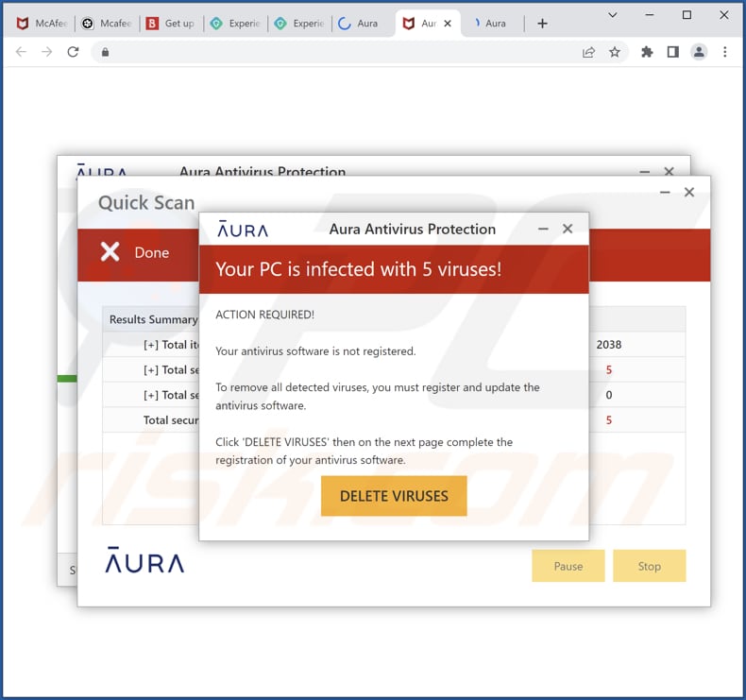Viewport: 746px width, 700px height.
Task: Click the Total secur row label
Action: tap(171, 420)
